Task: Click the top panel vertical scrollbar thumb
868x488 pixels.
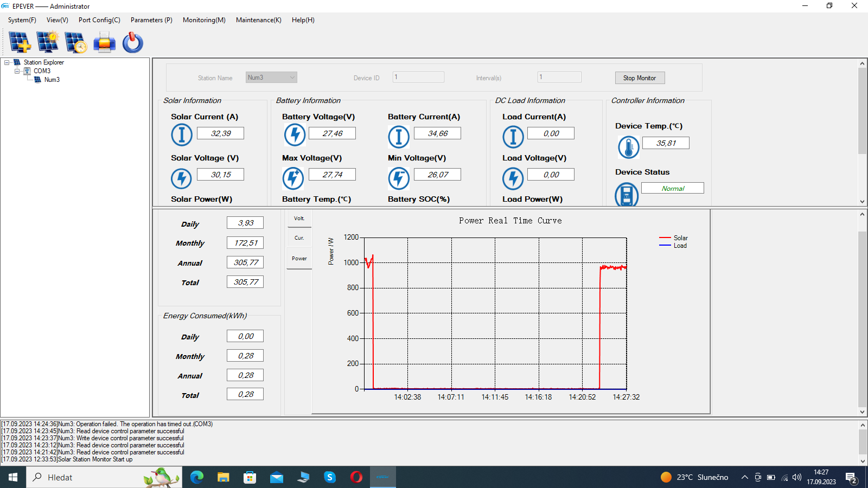Action: (x=862, y=111)
